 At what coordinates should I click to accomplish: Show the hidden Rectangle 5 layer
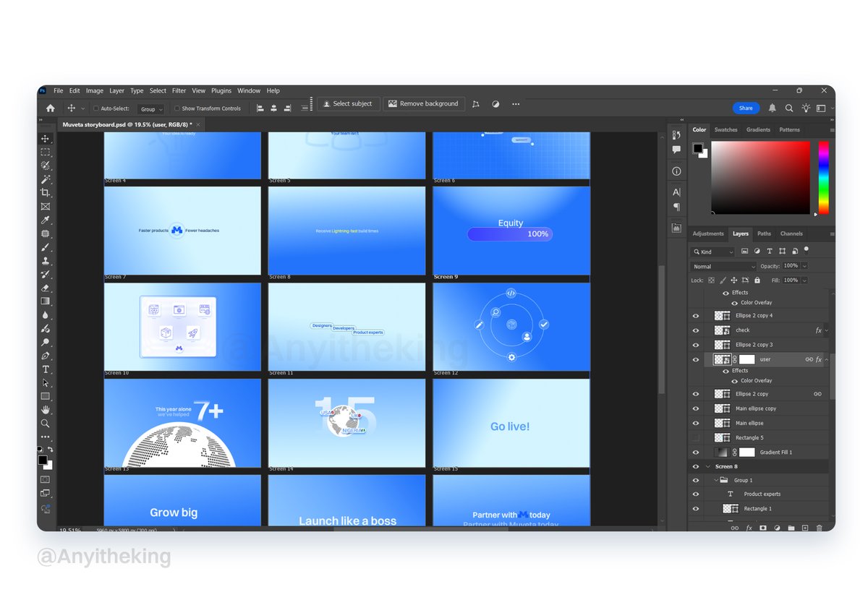(696, 437)
